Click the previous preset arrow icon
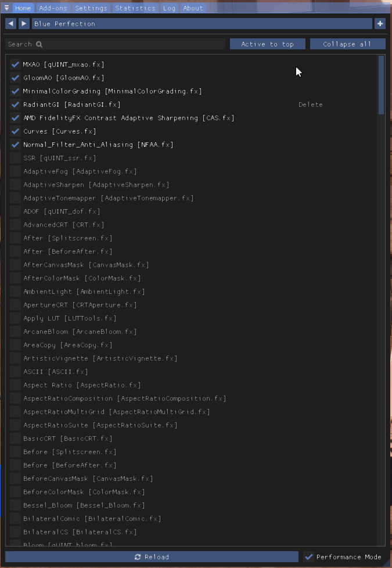Screen dimensions: 392x568 click(x=10, y=24)
